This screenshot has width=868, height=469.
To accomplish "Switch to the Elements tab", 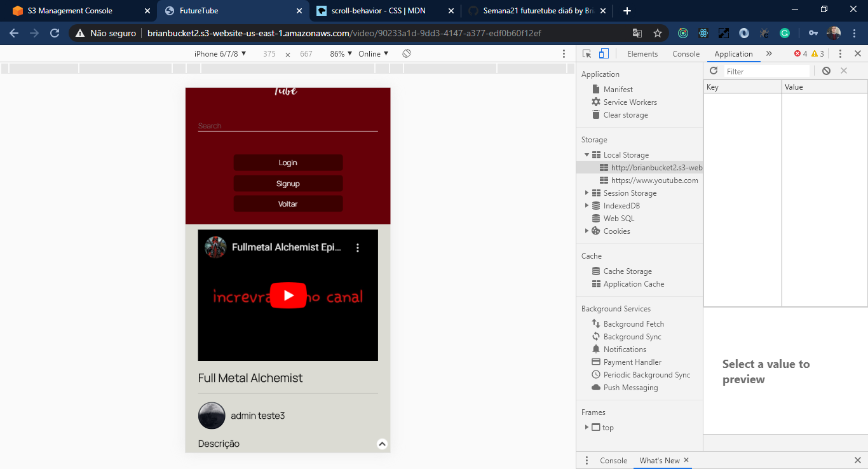I will 642,54.
